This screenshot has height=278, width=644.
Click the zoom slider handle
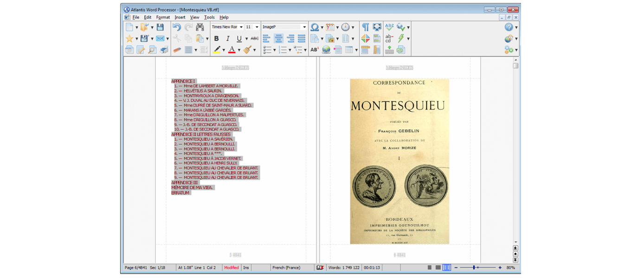[474, 268]
